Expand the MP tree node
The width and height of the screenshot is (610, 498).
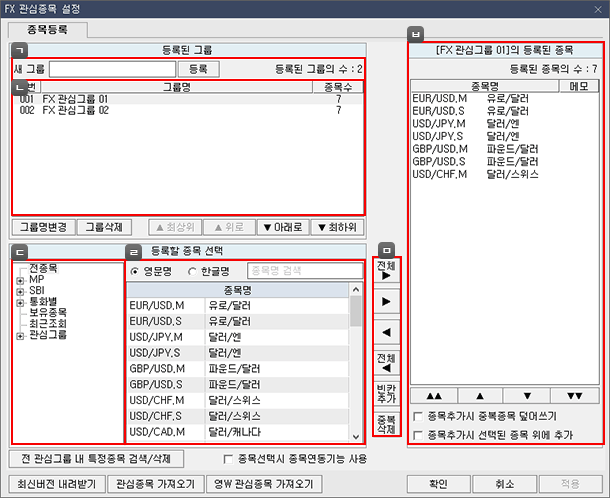20,281
